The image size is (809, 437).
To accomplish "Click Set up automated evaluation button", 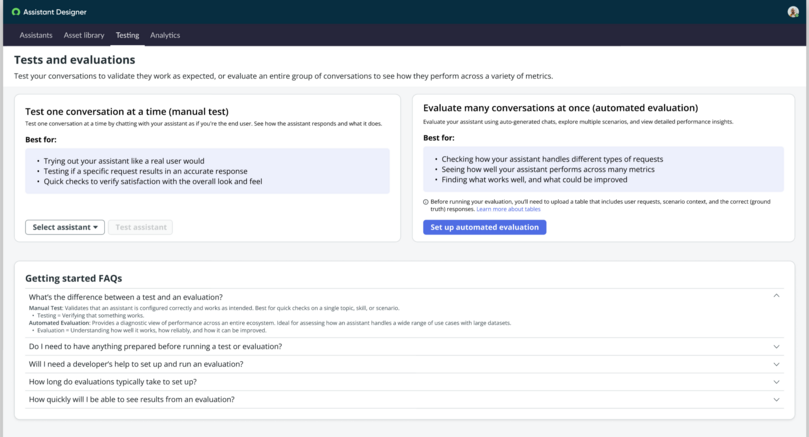I will (x=484, y=227).
